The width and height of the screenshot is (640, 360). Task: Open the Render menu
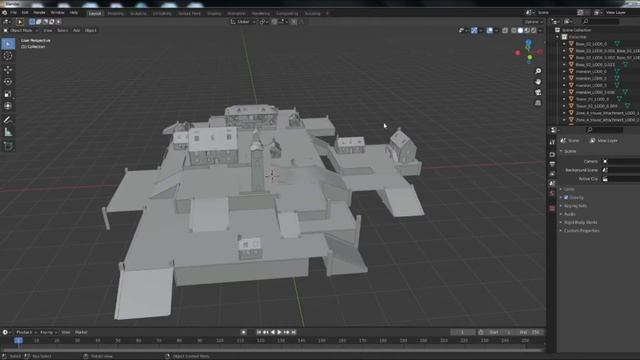click(39, 13)
